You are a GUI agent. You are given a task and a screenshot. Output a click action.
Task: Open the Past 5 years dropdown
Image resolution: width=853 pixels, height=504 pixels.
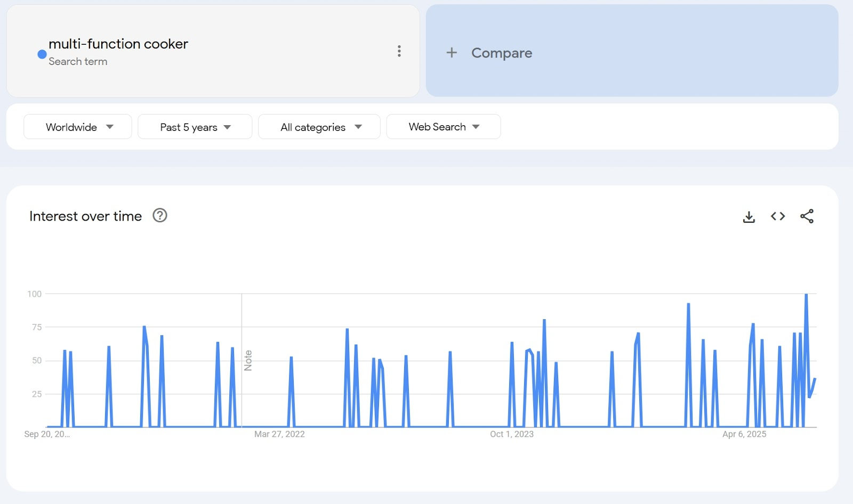(x=195, y=127)
